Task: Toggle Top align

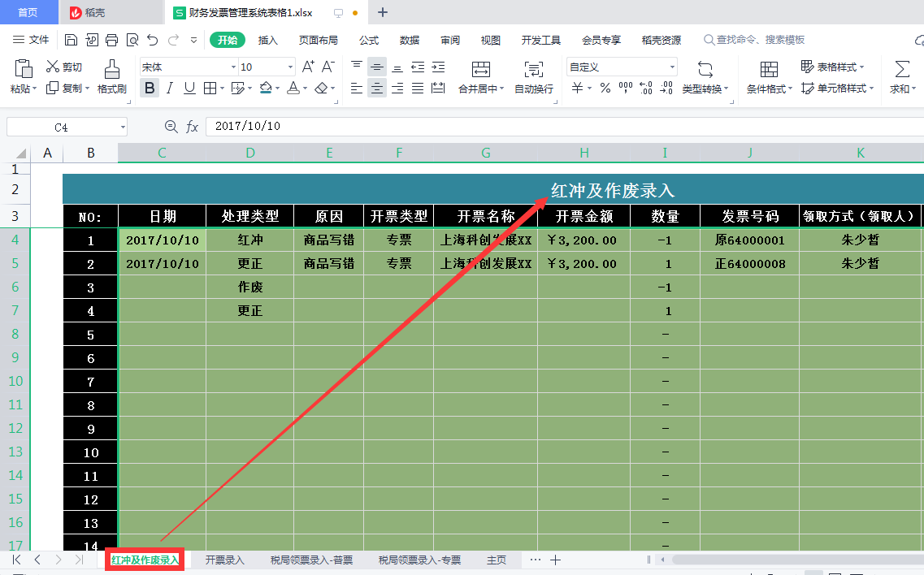Action: [x=357, y=67]
